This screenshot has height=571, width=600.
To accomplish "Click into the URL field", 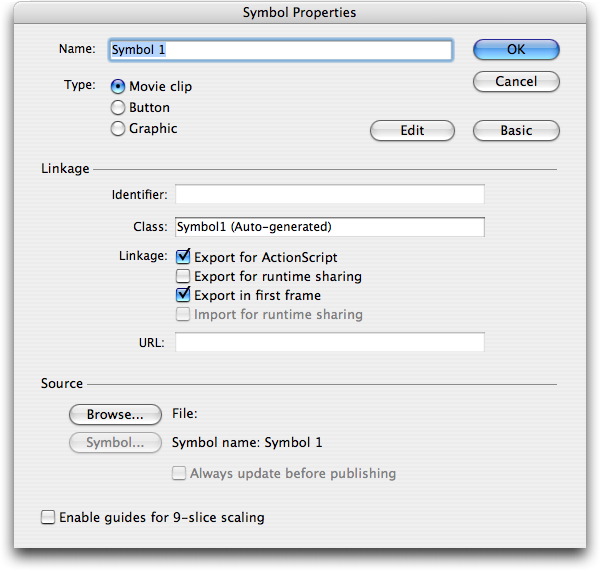I will (x=329, y=342).
